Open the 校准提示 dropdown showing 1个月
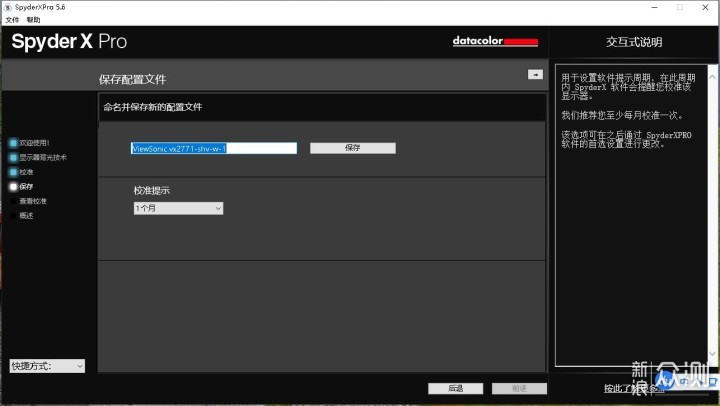The image size is (720, 406). [178, 209]
